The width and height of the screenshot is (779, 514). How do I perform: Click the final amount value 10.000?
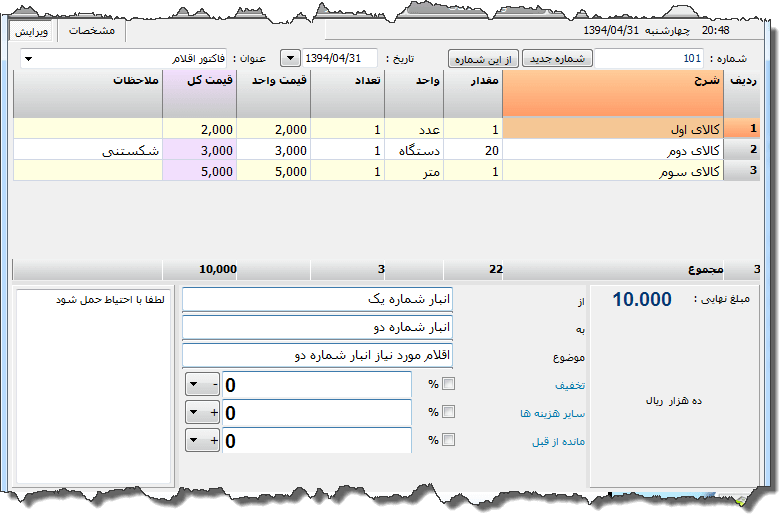click(642, 299)
